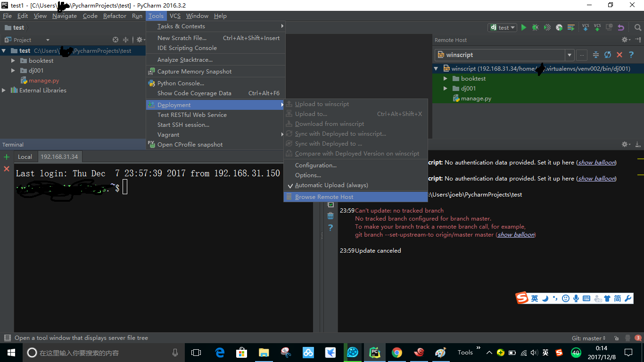Expand dj001 folder in Remote Host
Image resolution: width=644 pixels, height=362 pixels.
(446, 89)
